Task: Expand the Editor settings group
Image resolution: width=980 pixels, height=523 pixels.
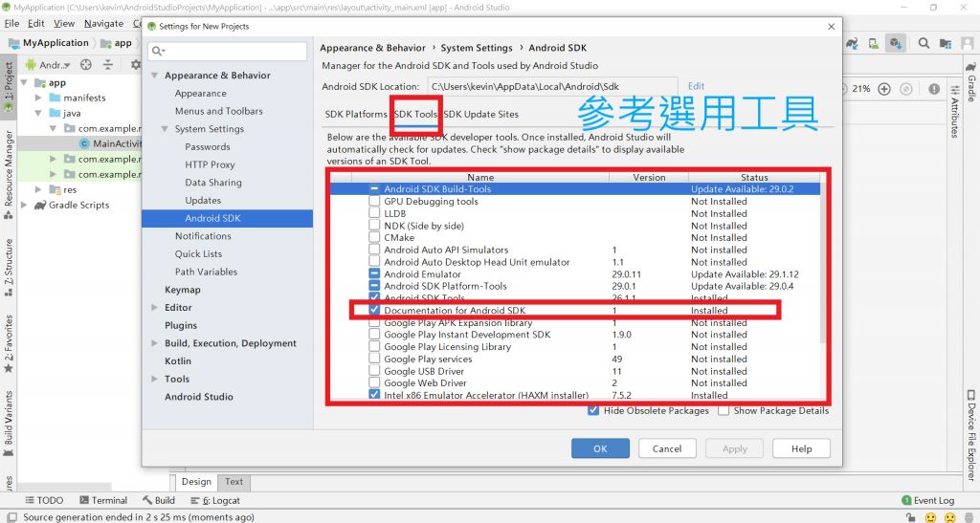Action: pos(154,308)
